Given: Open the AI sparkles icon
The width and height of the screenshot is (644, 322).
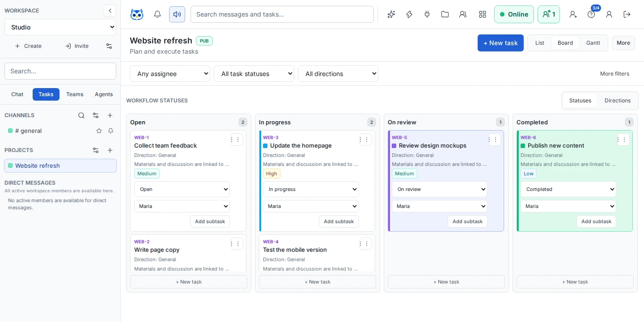Looking at the screenshot, I should pyautogui.click(x=391, y=14).
